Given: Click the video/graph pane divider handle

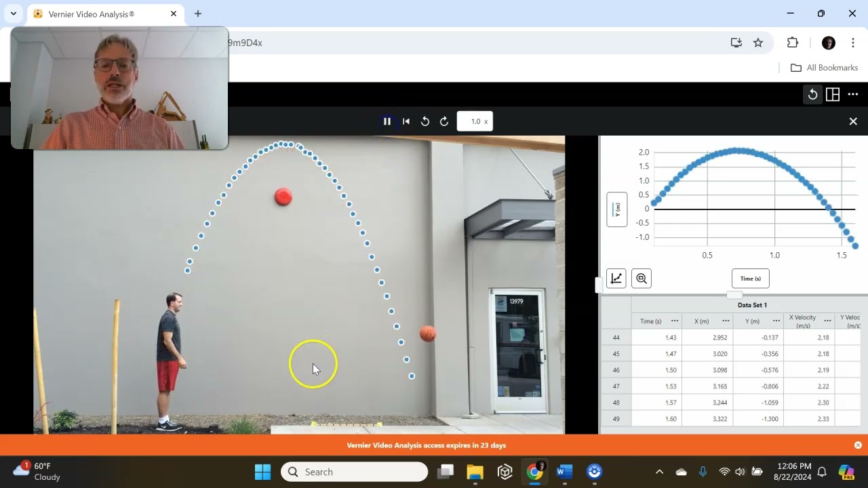Looking at the screenshot, I should point(599,285).
